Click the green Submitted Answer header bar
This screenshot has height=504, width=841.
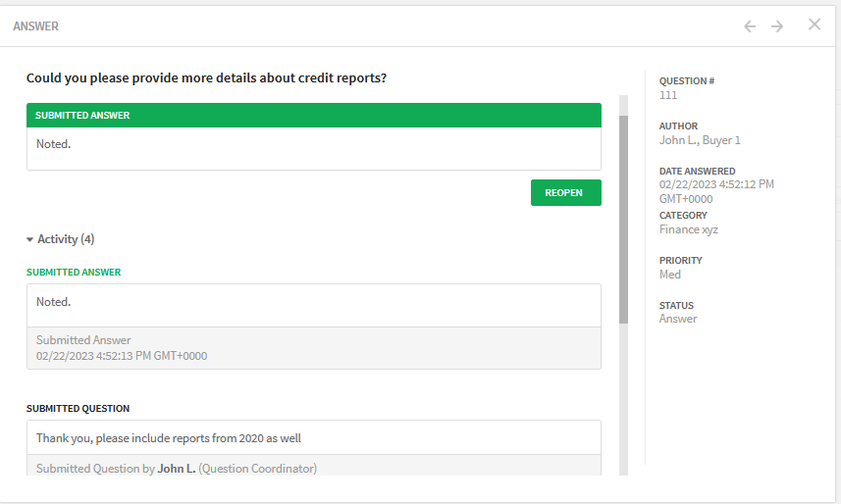coord(314,116)
